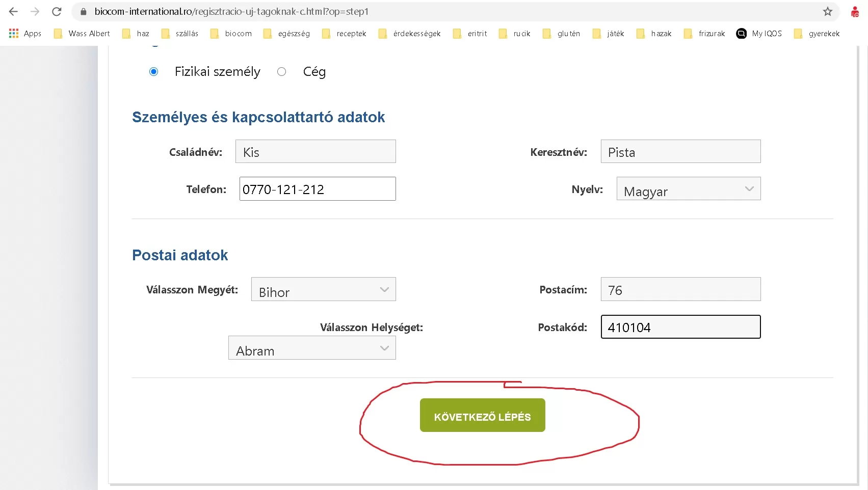
Task: Go back using browser back arrow
Action: coord(13,11)
